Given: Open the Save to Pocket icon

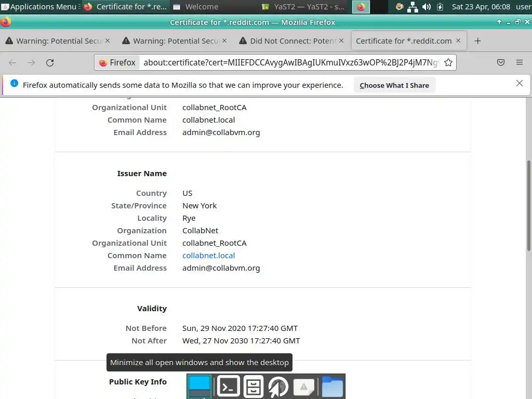Looking at the screenshot, I should 501,62.
